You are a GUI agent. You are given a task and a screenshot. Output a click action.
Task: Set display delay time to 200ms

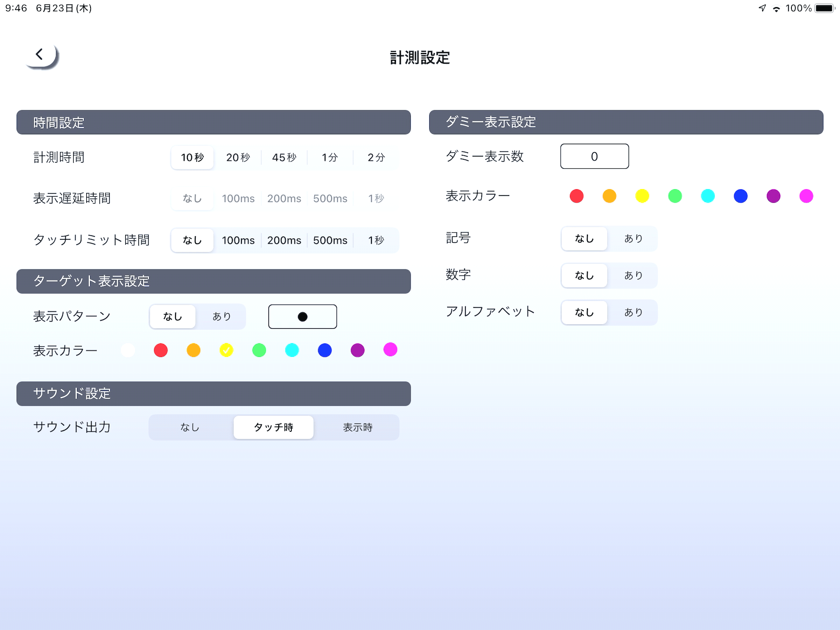[x=284, y=199]
